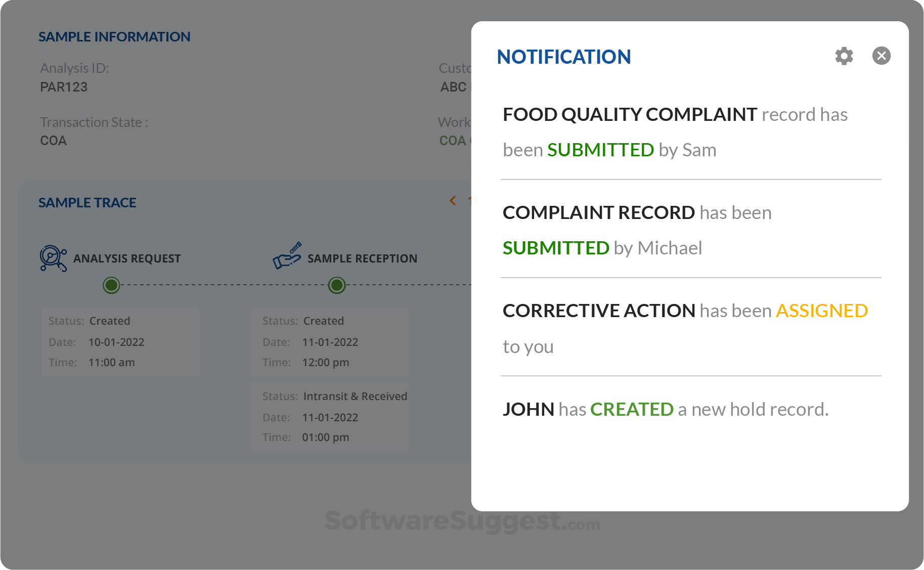The image size is (924, 570).
Task: Open the complaint submitted by Michael notification
Action: tap(637, 230)
